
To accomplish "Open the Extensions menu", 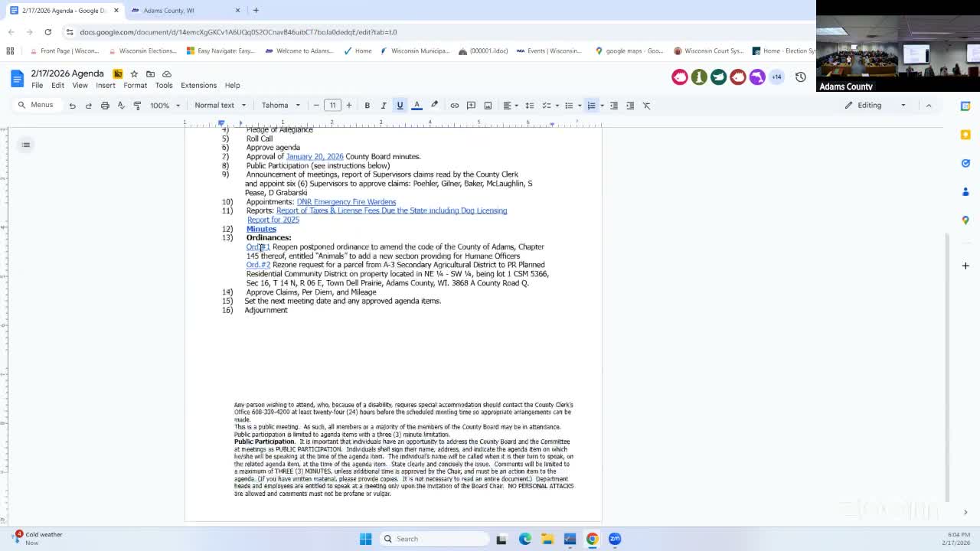I will [198, 86].
